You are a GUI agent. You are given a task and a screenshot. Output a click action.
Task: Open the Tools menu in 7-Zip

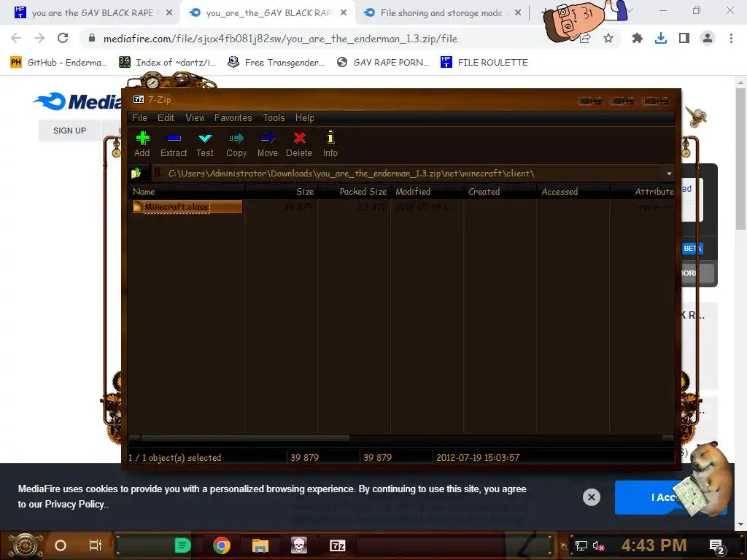pyautogui.click(x=274, y=117)
